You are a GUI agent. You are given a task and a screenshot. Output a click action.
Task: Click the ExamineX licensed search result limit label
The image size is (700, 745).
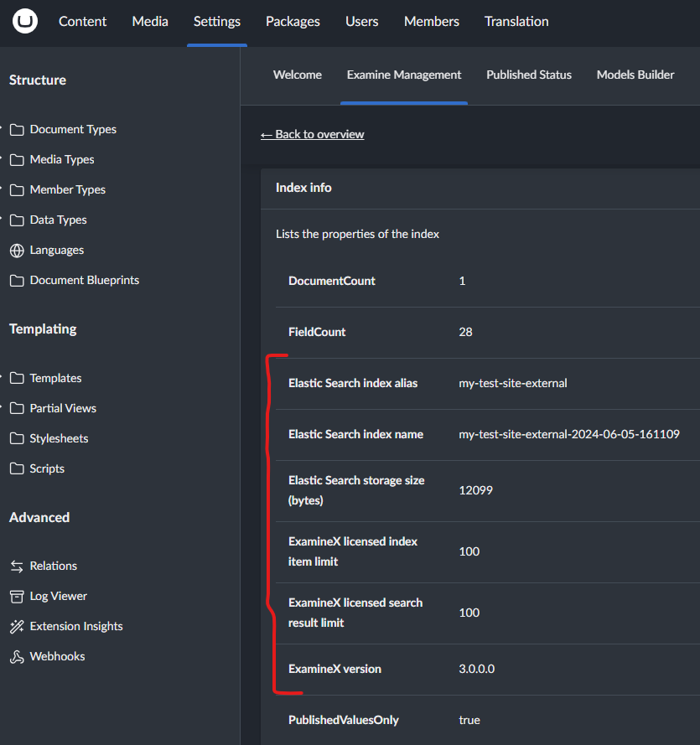355,613
